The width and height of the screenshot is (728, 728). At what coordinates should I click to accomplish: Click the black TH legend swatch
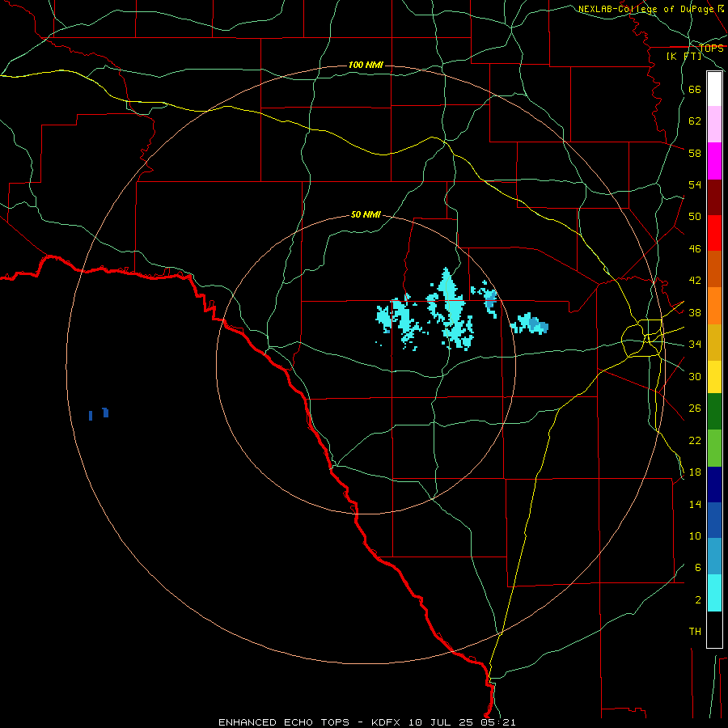(714, 629)
